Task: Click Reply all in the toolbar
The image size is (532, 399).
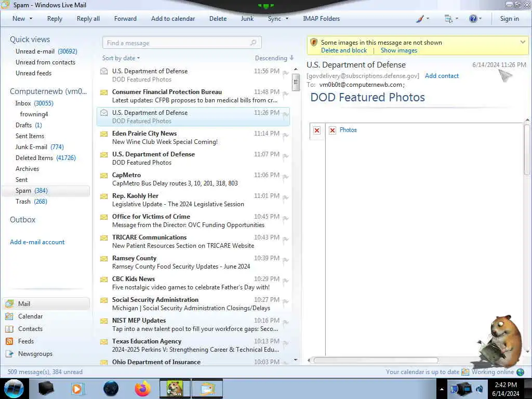Action: tap(88, 19)
